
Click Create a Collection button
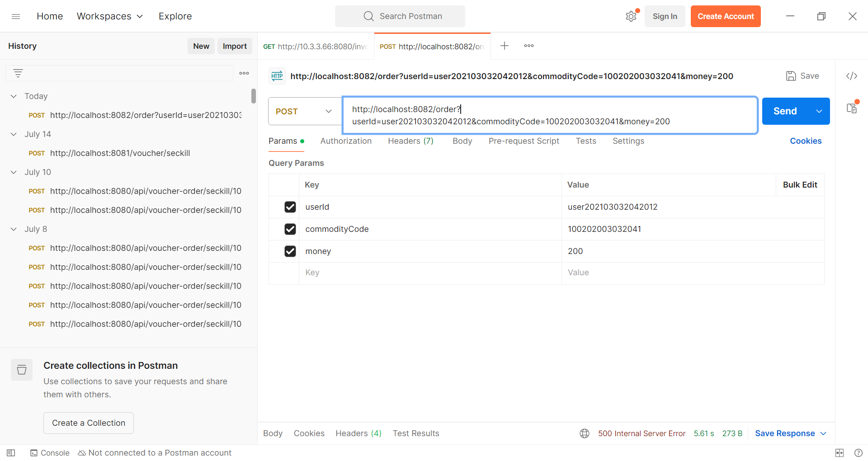pos(89,423)
